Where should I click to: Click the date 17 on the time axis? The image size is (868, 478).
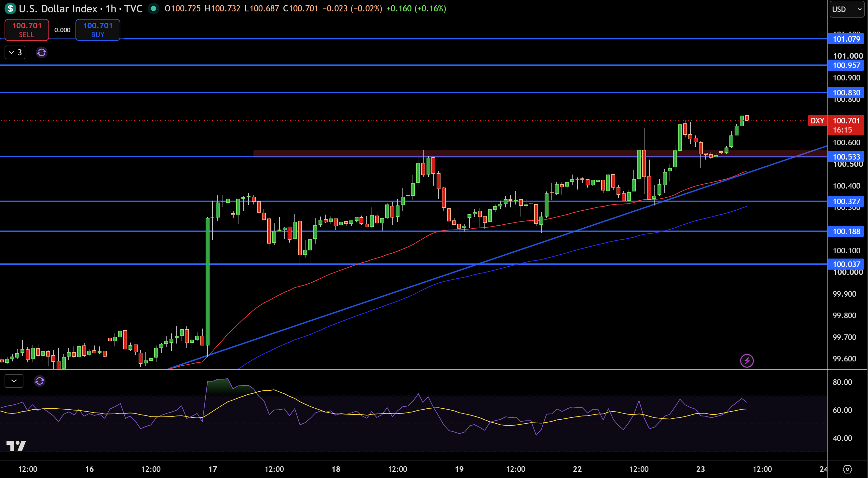213,469
